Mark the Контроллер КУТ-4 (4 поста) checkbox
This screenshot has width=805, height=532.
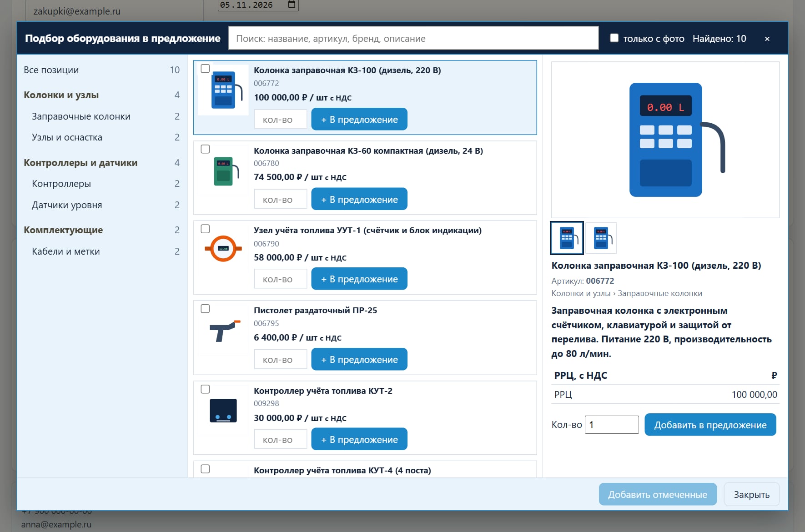205,469
